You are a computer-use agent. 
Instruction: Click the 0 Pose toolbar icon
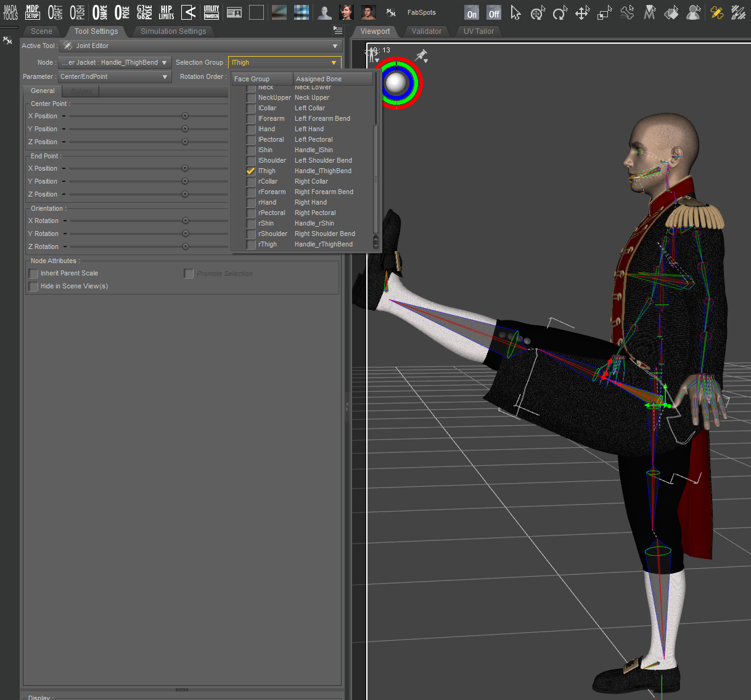pos(121,12)
